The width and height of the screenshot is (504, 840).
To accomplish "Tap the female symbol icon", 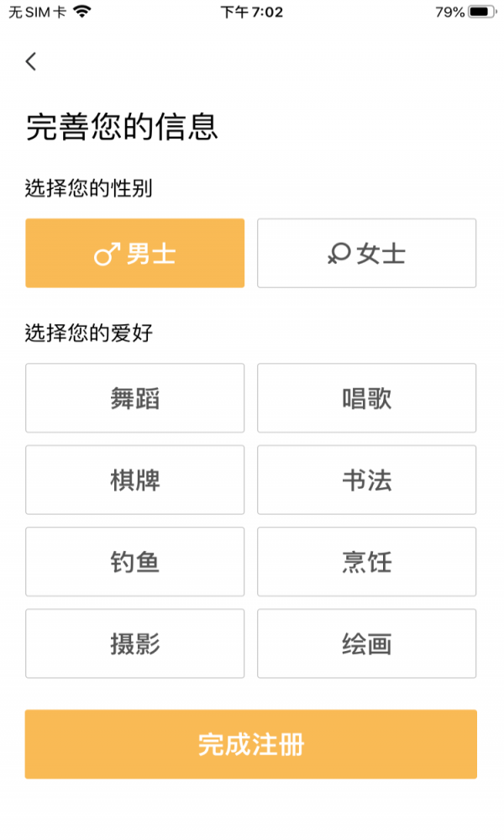I will (339, 255).
